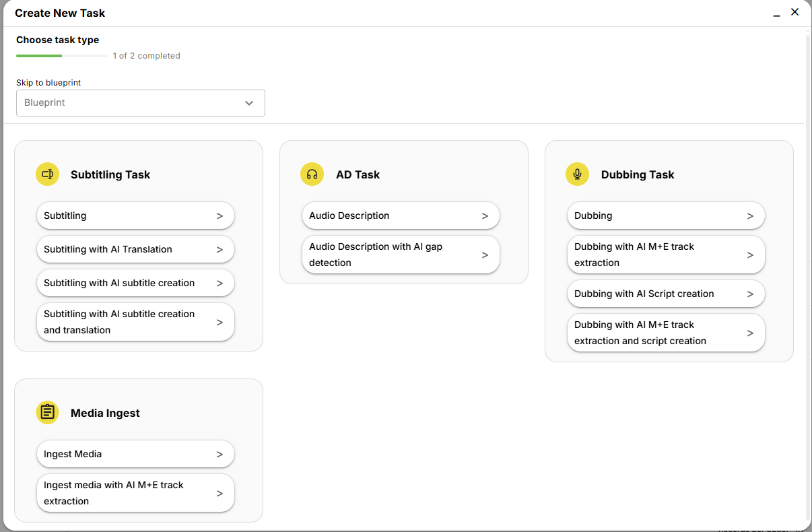Click arrow on Ingest media with AI M+E extraction
The image size is (812, 532).
tap(219, 493)
